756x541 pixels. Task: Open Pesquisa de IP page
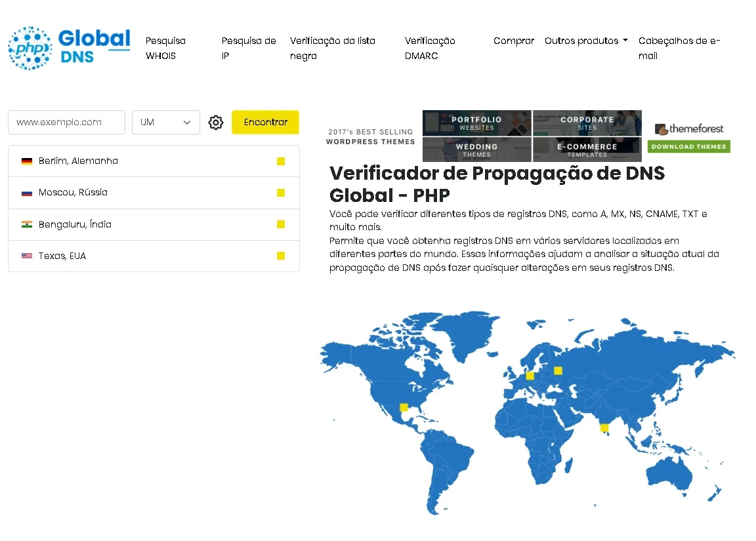point(248,48)
